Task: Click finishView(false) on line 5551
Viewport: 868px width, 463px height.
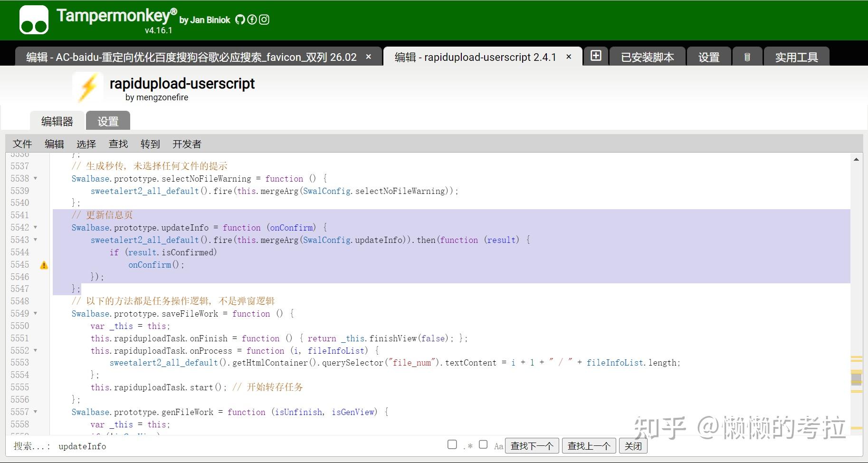Action: 410,338
